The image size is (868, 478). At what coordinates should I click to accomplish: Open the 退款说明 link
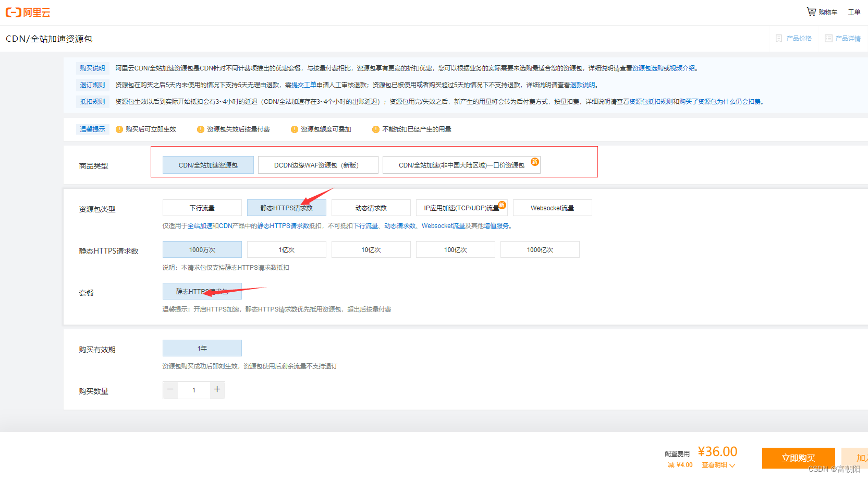tap(582, 85)
